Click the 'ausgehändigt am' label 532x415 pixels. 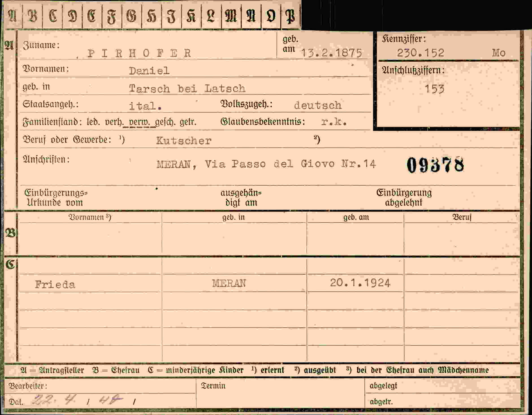click(x=241, y=198)
